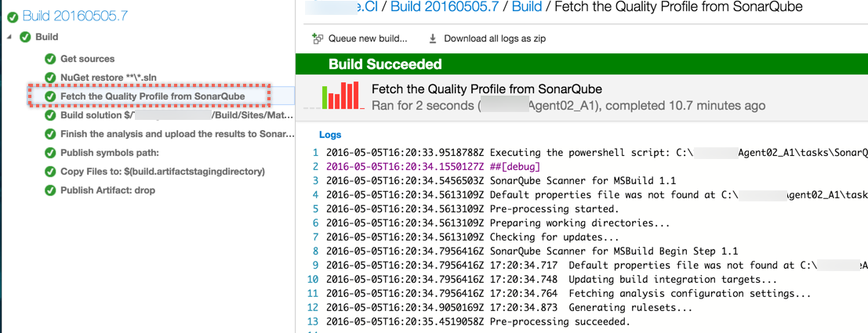Viewport: 868px width, 333px height.
Task: Click the green check beside Build node
Action: 25,37
